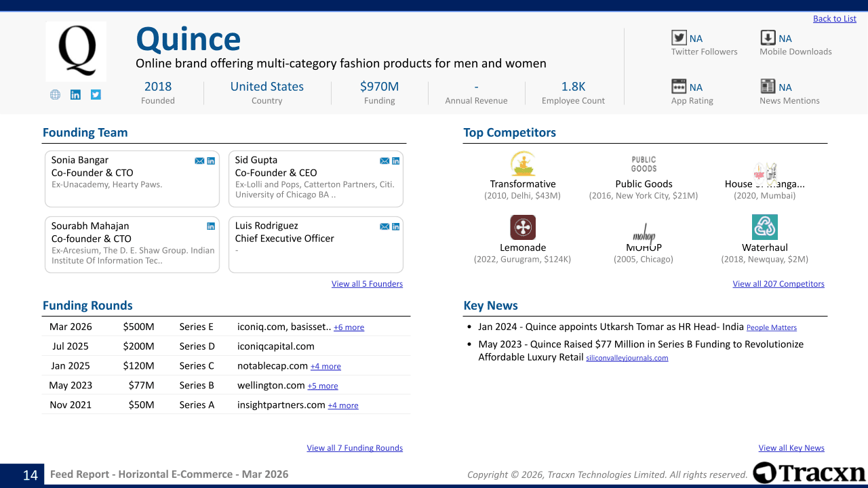Image resolution: width=868 pixels, height=488 pixels.
Task: Open the People Matters news source
Action: pos(771,328)
